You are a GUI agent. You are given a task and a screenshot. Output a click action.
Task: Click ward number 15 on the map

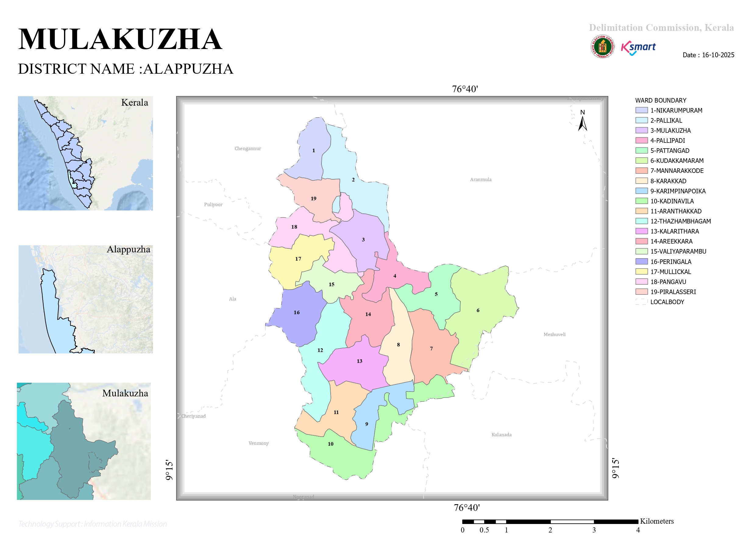(x=331, y=284)
